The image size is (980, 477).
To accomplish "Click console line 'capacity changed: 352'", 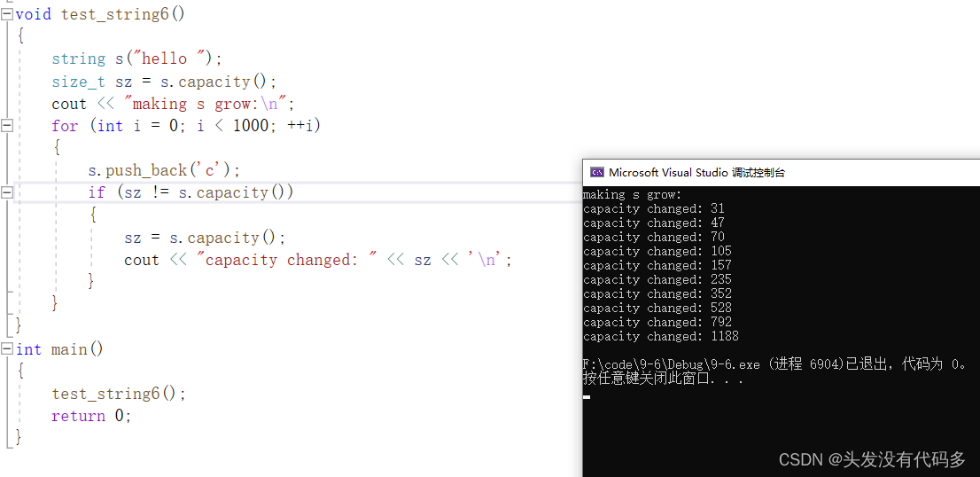I will [657, 293].
